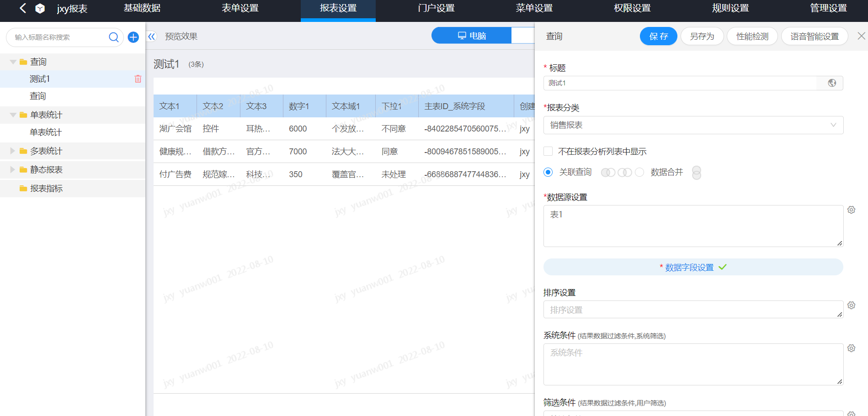Viewport: 868px width, 416px height.
Task: Select the 关联查询 radio button
Action: coord(548,172)
